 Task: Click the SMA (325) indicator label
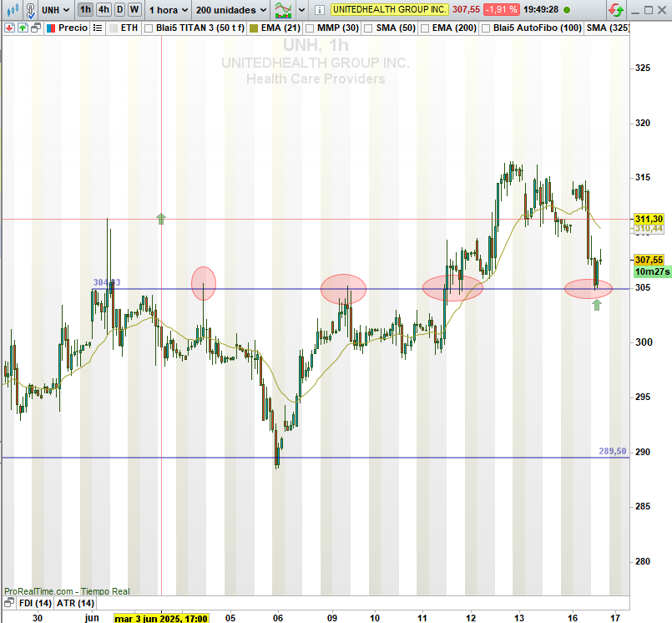pyautogui.click(x=607, y=28)
